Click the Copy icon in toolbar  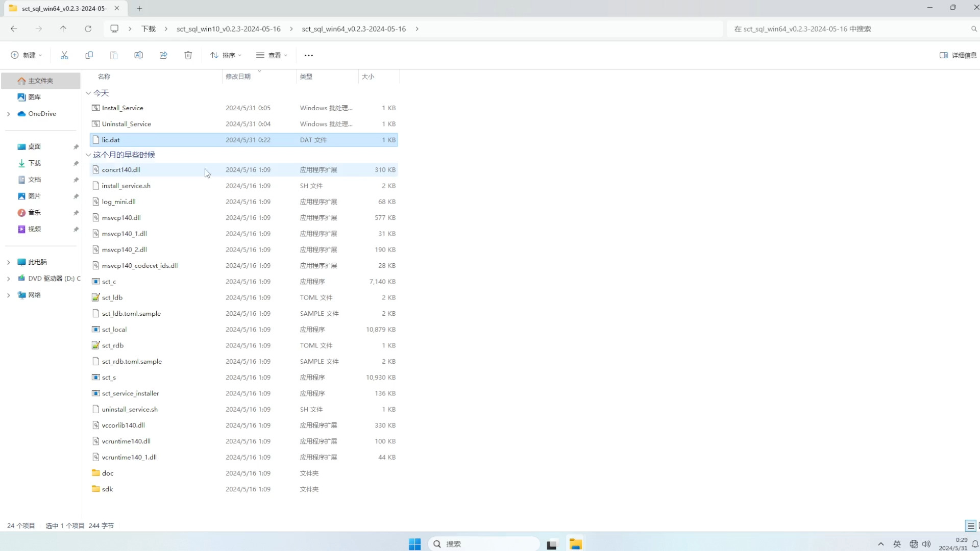pos(89,55)
